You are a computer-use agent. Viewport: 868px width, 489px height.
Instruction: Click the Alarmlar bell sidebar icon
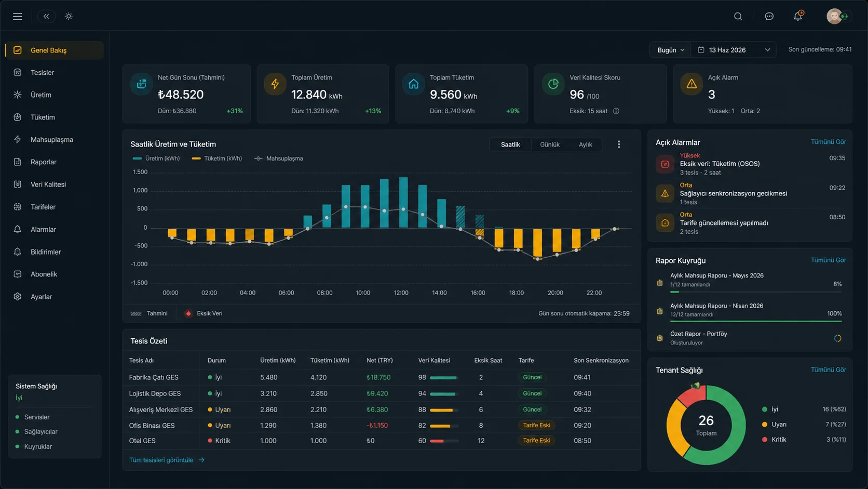tap(18, 229)
